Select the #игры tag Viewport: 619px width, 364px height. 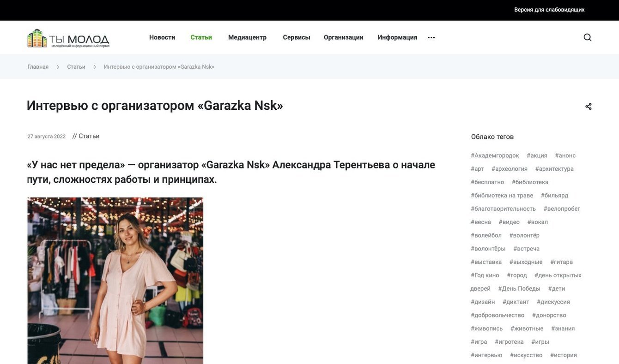540,342
